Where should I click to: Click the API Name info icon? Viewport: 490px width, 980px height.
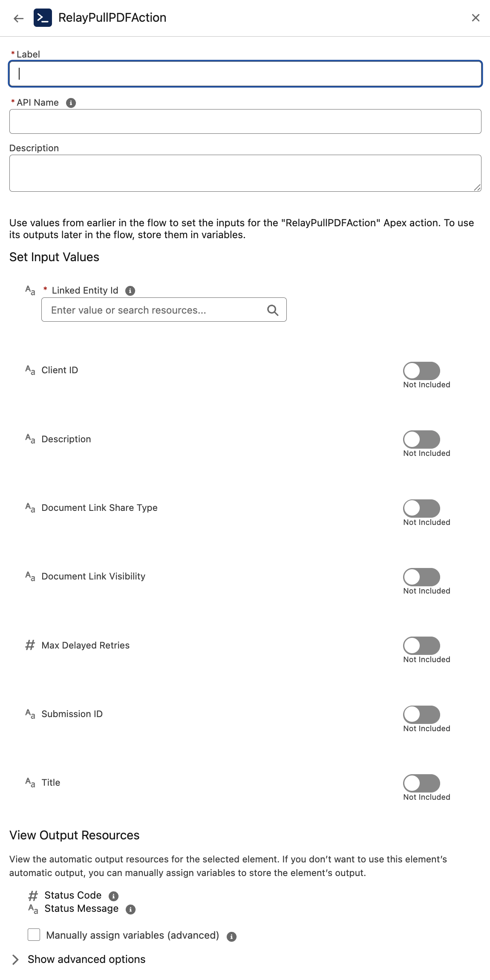pos(71,103)
